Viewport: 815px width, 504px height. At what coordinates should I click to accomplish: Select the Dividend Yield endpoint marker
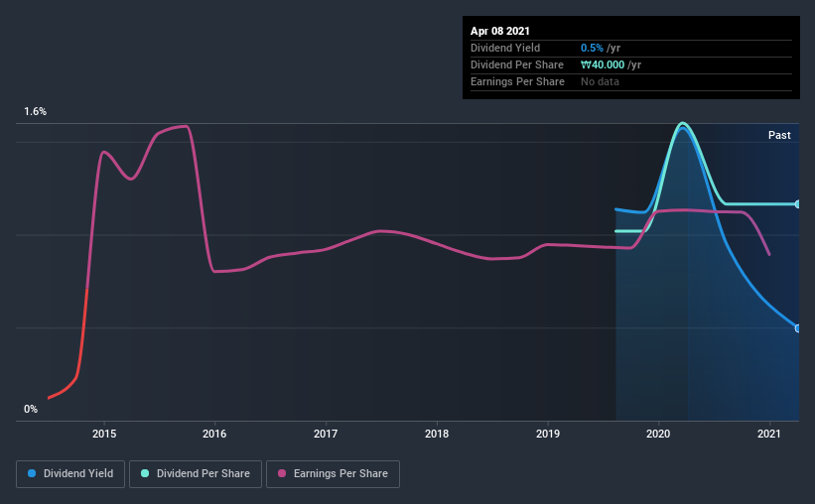tap(798, 328)
